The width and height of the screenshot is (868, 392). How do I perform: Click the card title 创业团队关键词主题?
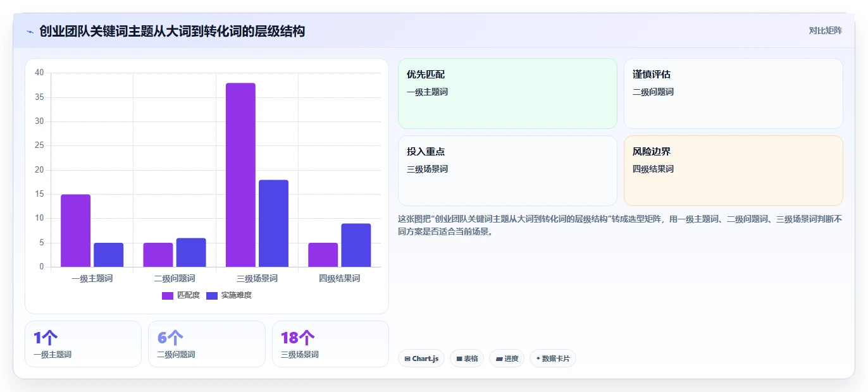tap(172, 31)
